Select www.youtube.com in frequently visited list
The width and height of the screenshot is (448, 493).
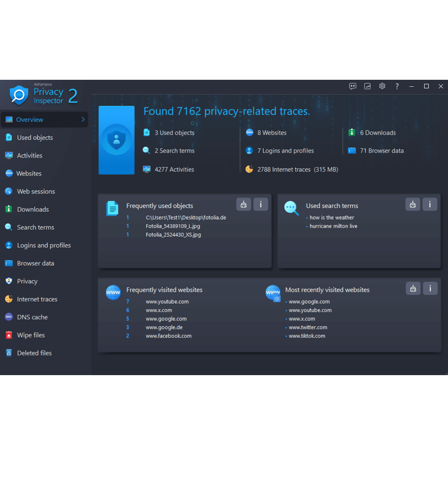pyautogui.click(x=167, y=302)
